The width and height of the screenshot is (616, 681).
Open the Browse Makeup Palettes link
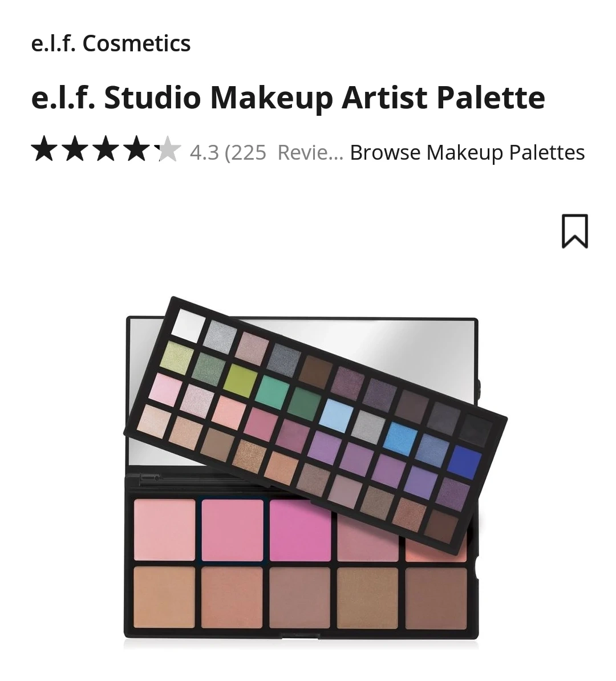coord(467,152)
